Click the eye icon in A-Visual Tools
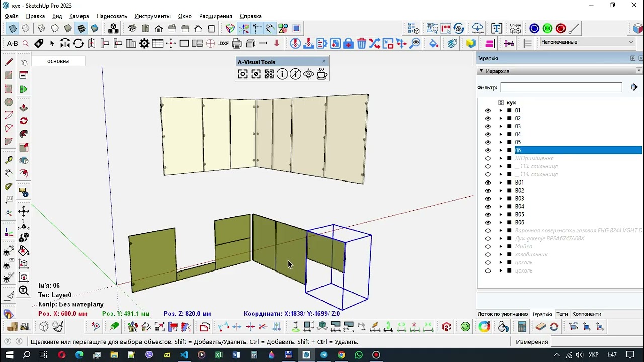Viewport: 644px width, 362px height. (308, 74)
